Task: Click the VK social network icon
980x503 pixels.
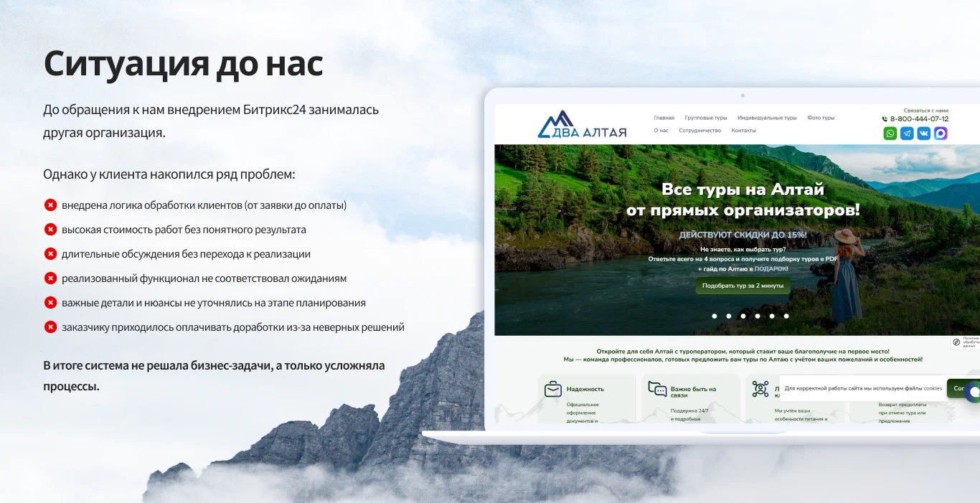Action: (x=924, y=133)
